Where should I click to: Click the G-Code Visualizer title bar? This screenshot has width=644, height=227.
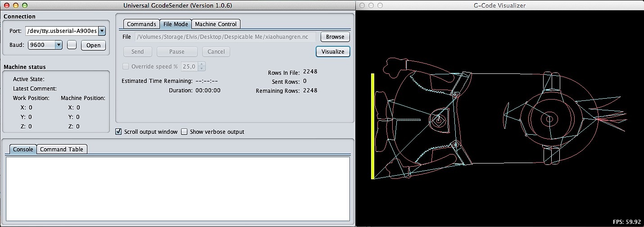point(500,5)
